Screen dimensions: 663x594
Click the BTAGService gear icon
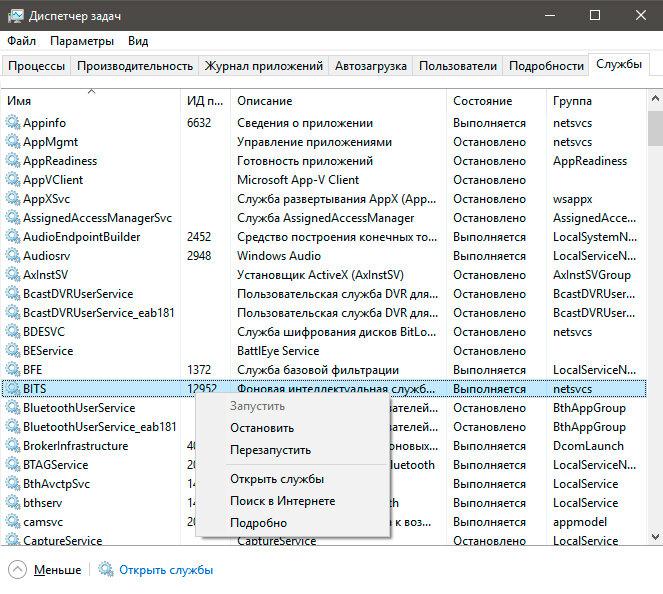click(x=13, y=465)
